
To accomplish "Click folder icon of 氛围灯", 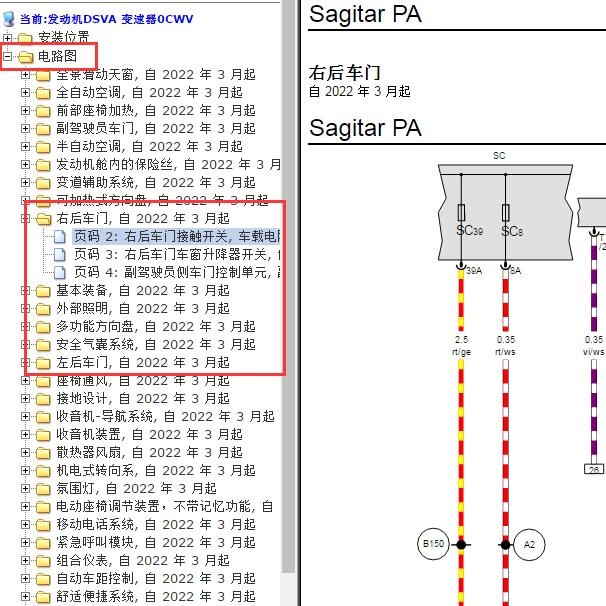I will (x=43, y=489).
